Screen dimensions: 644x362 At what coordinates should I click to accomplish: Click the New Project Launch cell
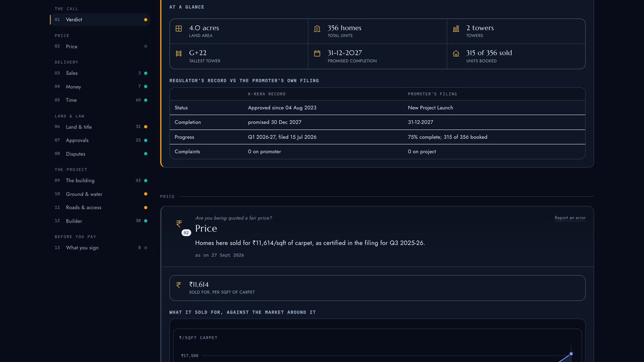(x=430, y=108)
